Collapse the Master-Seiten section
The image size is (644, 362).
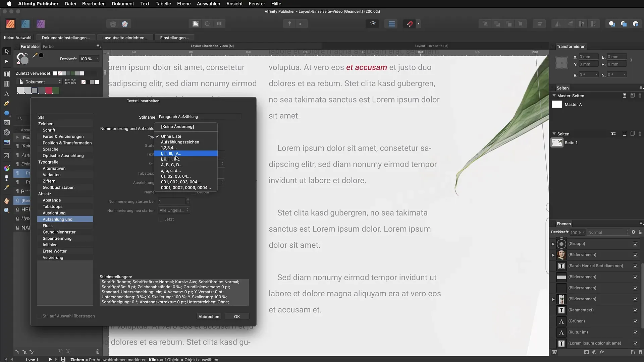[554, 96]
